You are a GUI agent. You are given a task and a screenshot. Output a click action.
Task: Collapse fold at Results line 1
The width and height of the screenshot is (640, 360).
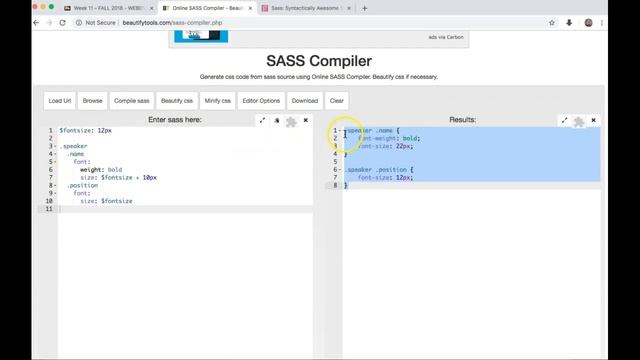(x=340, y=131)
